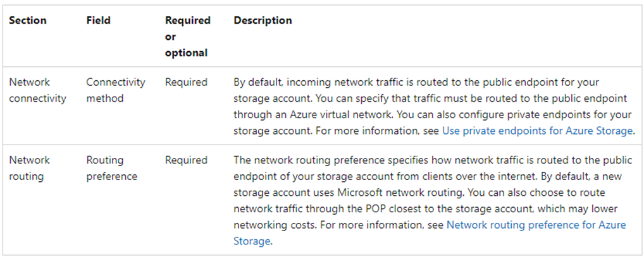Select the 'Routing preference' field cell

[111, 168]
